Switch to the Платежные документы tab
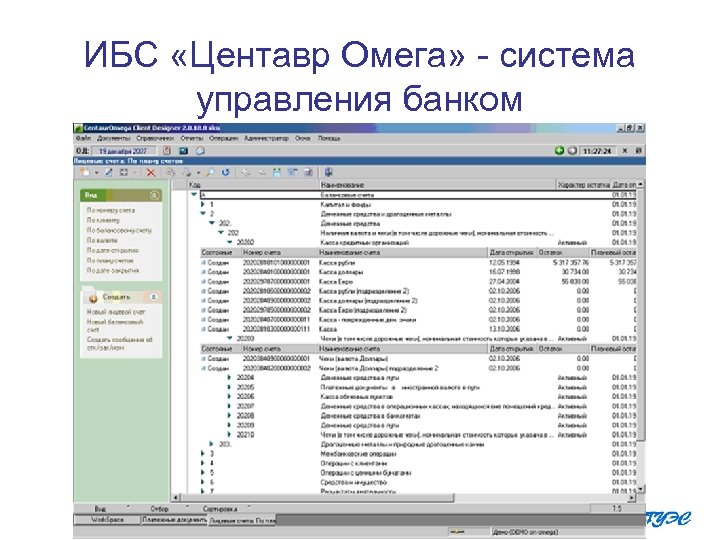The image size is (720, 540). [x=174, y=520]
